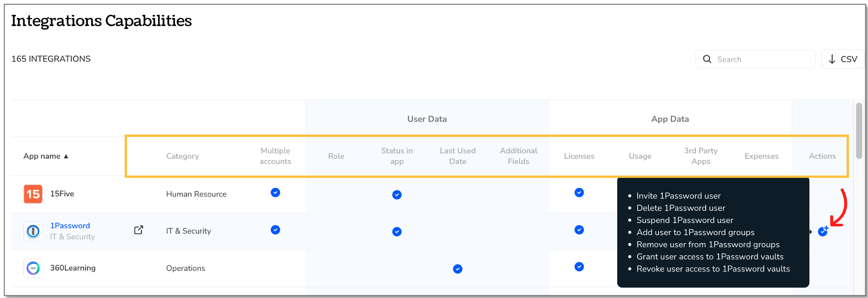Click the 360Learning Licenses checkmark
The width and height of the screenshot is (868, 298).
579,267
